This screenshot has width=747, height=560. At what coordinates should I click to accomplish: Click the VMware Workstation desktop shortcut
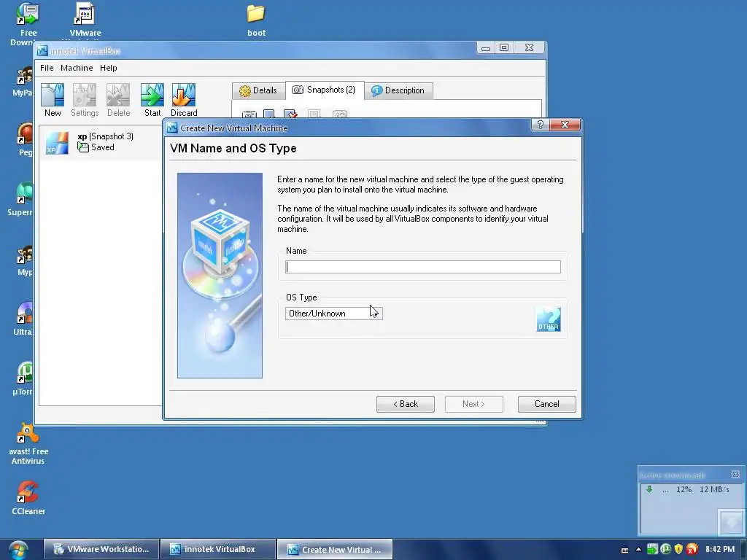(85, 20)
